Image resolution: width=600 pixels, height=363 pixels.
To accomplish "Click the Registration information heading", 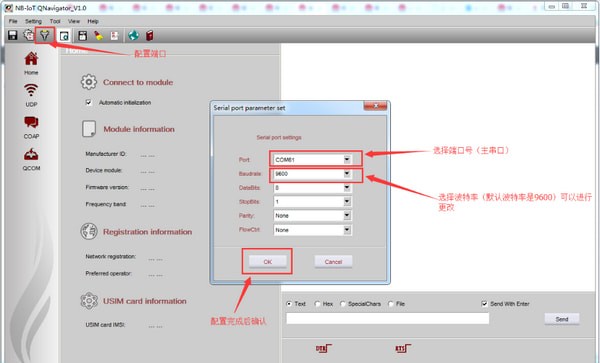I will (x=147, y=232).
